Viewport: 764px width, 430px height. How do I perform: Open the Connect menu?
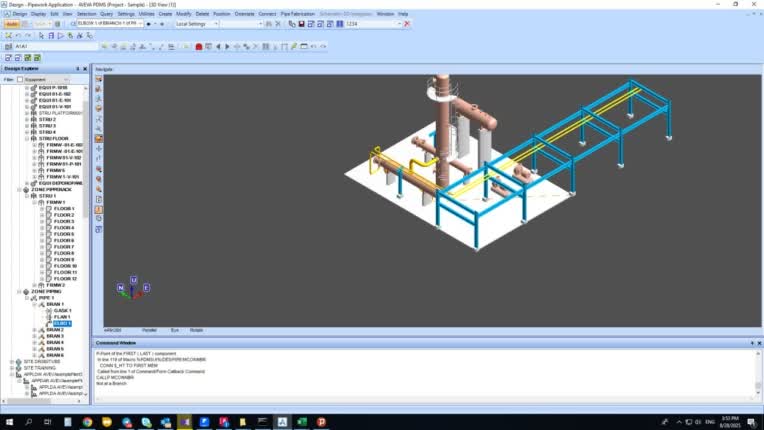[267, 14]
